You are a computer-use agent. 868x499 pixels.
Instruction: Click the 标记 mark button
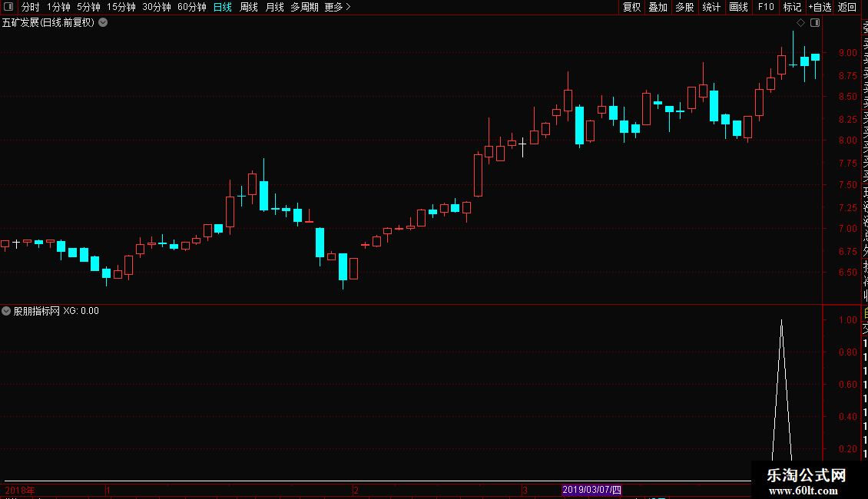pos(792,7)
